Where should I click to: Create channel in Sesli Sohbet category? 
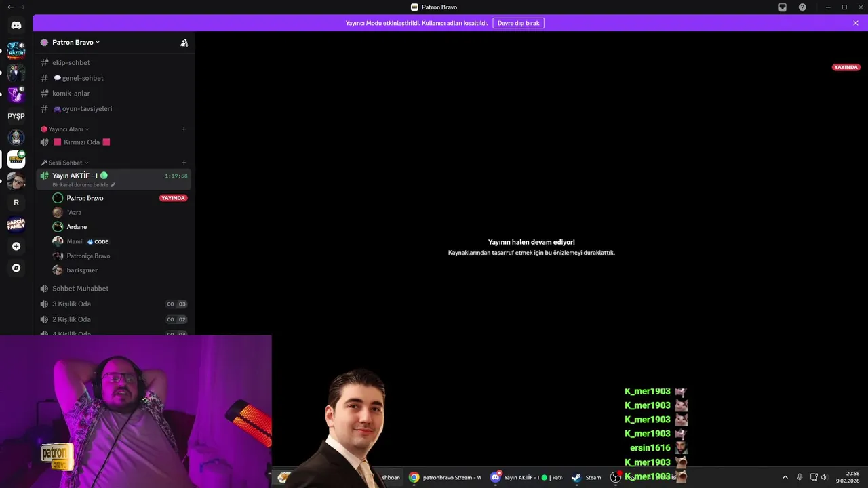184,163
